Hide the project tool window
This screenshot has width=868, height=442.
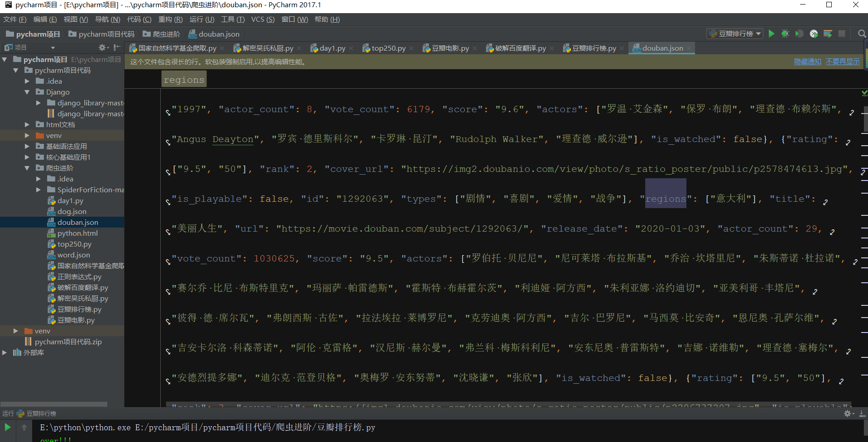117,48
